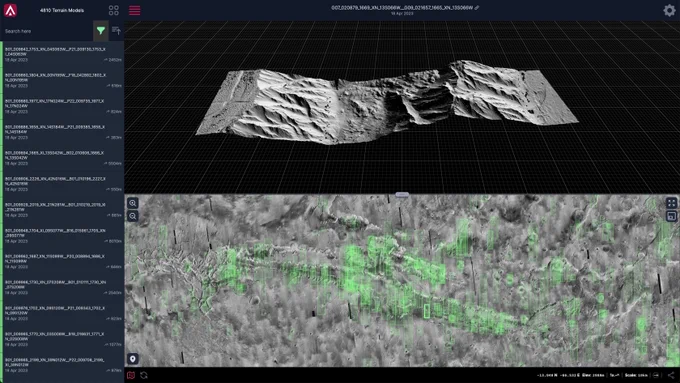Select the small green footprint rectangle on the map
This screenshot has width=680, height=383.
426,311
